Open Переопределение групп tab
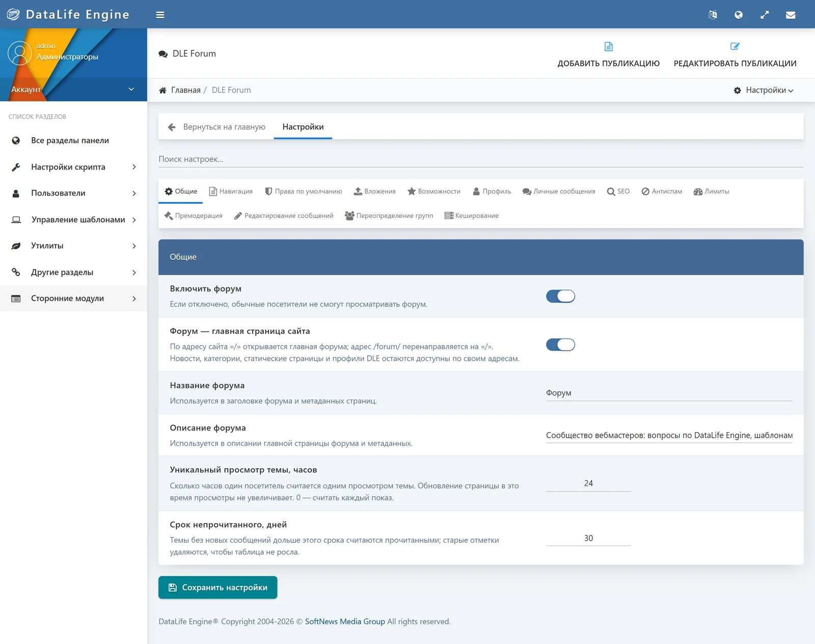The height and width of the screenshot is (644, 815). coord(389,216)
